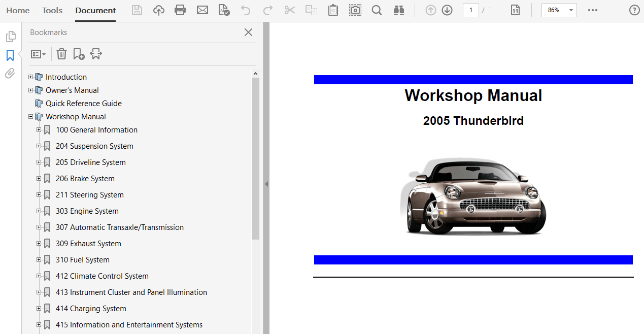Viewport: 644px width, 334px height.
Task: Click the page number input field
Action: pos(470,10)
